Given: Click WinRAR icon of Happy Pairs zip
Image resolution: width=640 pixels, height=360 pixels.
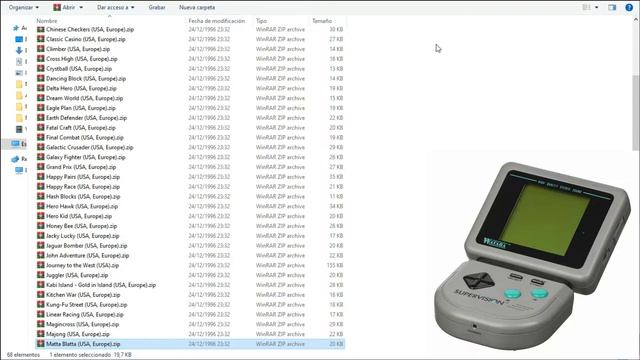Looking at the screenshot, I should pos(40,176).
